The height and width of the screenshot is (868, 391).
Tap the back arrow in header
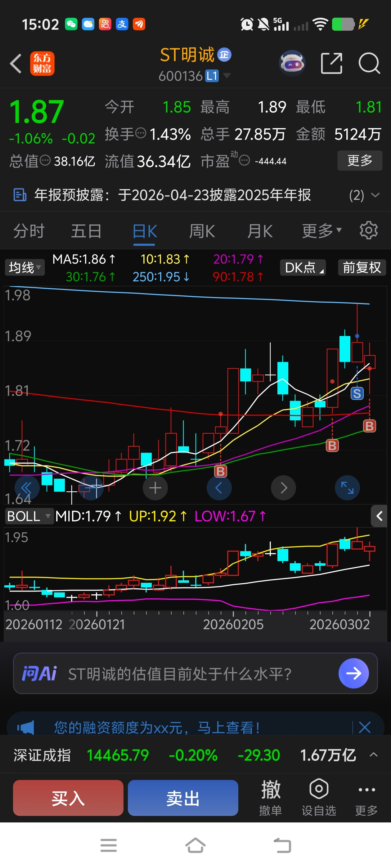[16, 63]
